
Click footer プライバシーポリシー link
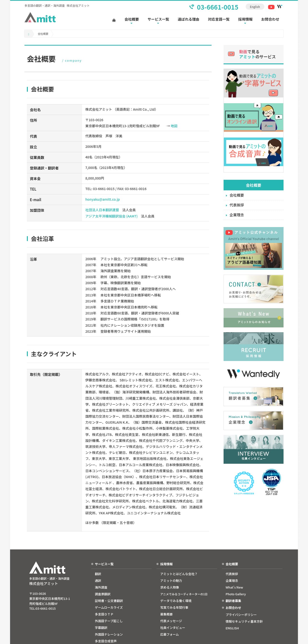pos(241,615)
